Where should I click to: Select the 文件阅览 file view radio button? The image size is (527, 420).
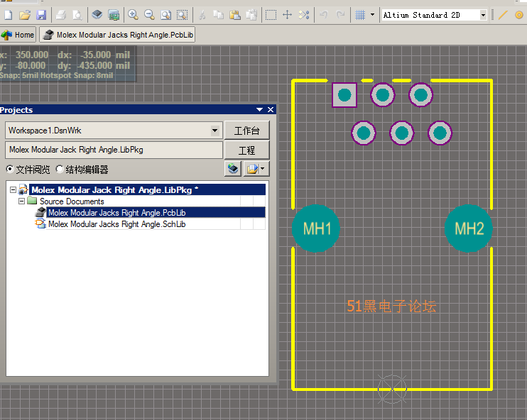pyautogui.click(x=10, y=170)
